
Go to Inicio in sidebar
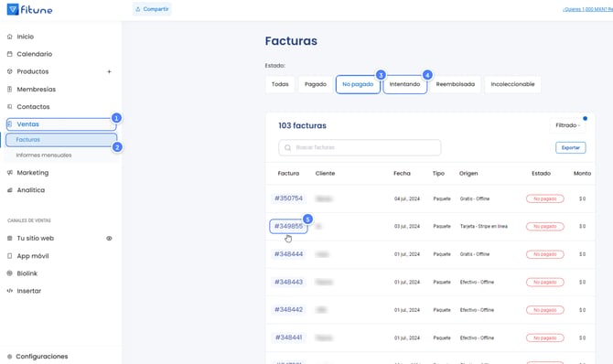click(25, 37)
